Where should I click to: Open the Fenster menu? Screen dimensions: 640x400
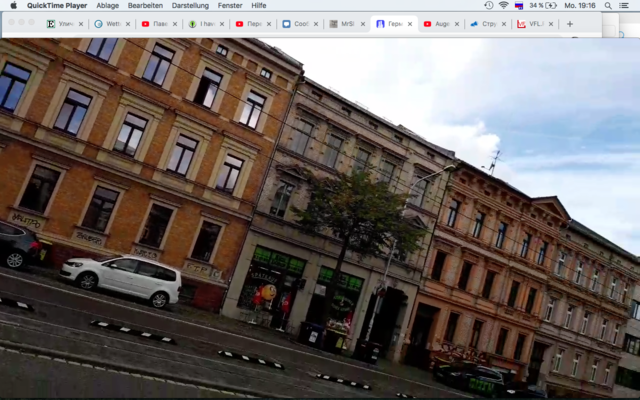tap(230, 5)
